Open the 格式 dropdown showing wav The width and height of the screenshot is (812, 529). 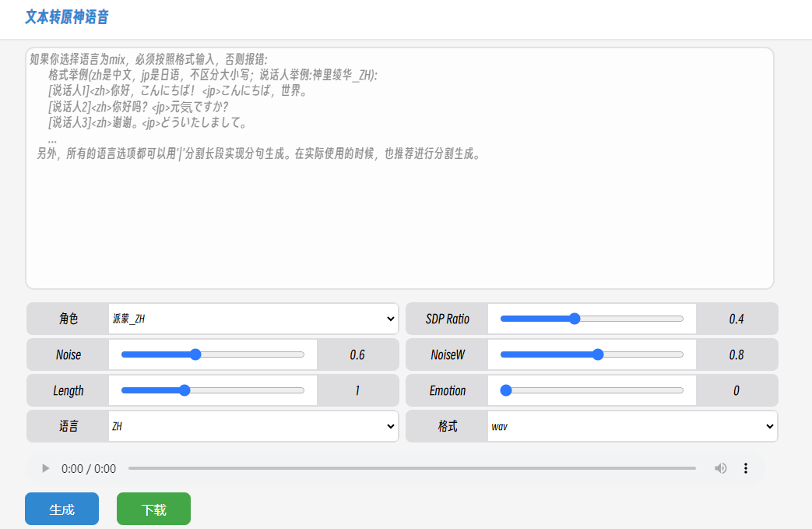pyautogui.click(x=632, y=426)
